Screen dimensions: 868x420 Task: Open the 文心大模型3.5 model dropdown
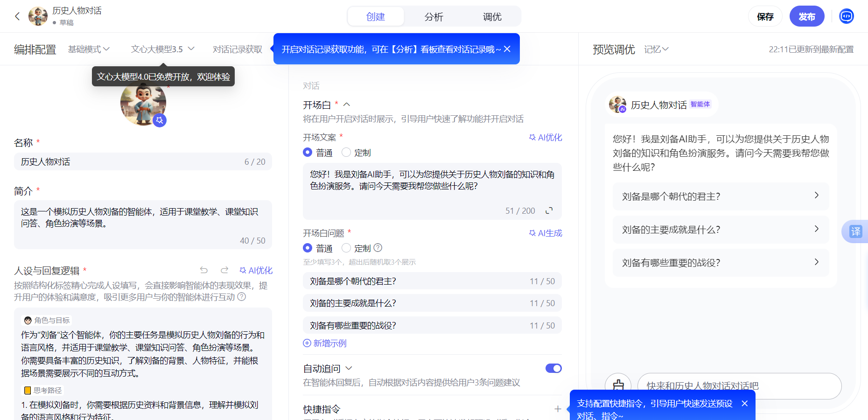tap(162, 49)
